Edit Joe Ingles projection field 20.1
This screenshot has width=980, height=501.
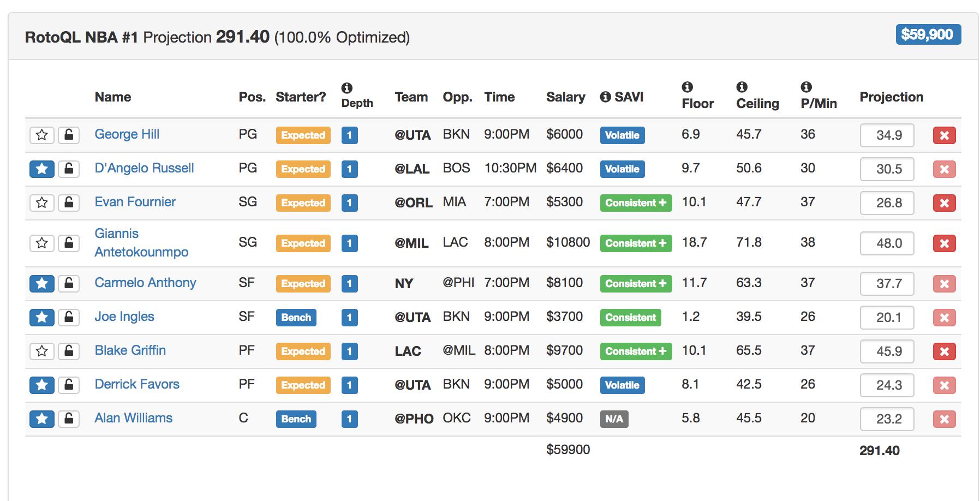click(887, 318)
